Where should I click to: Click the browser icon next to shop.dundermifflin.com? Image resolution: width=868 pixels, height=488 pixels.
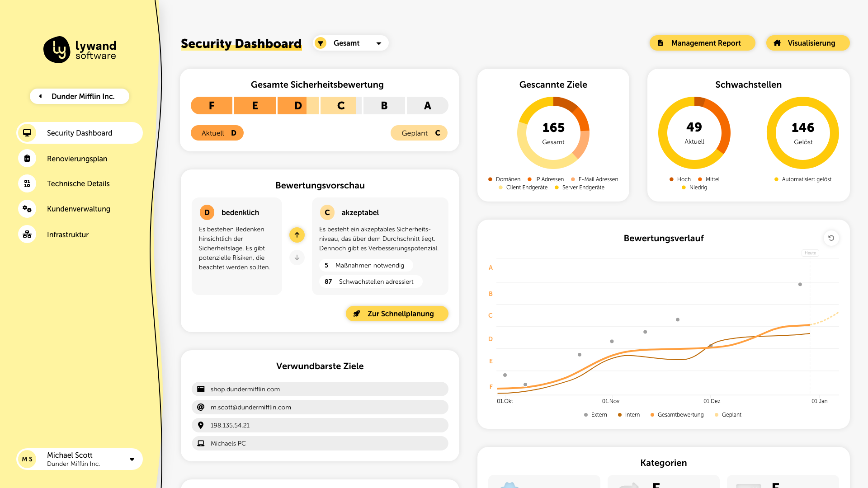pyautogui.click(x=201, y=389)
